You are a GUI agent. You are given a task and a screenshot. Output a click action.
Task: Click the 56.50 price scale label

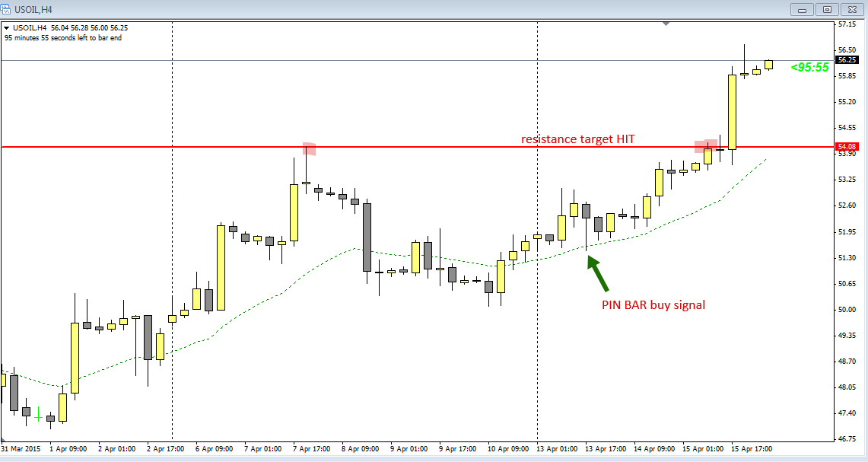tap(847, 50)
